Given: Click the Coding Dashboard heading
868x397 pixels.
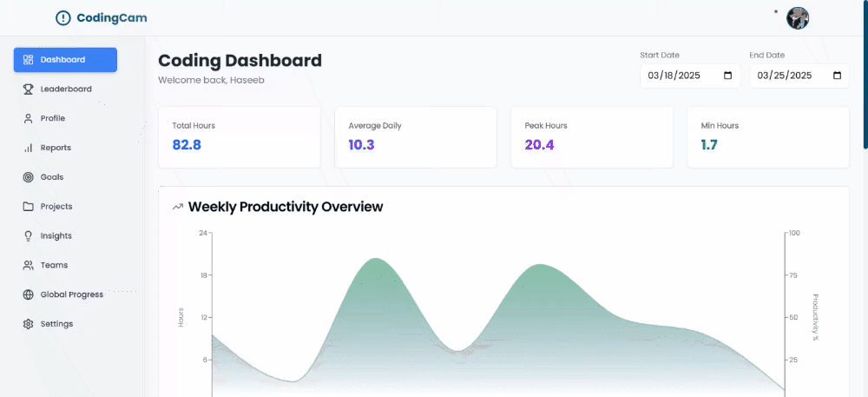Looking at the screenshot, I should pyautogui.click(x=240, y=60).
